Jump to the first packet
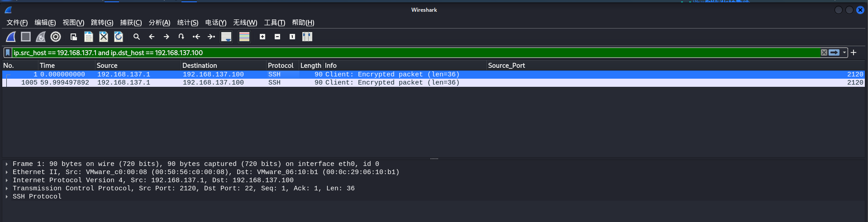 (x=196, y=37)
